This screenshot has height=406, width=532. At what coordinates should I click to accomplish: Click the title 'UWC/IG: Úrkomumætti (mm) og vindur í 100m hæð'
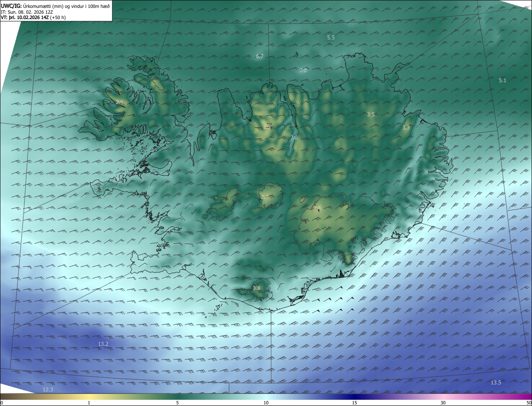pos(55,6)
